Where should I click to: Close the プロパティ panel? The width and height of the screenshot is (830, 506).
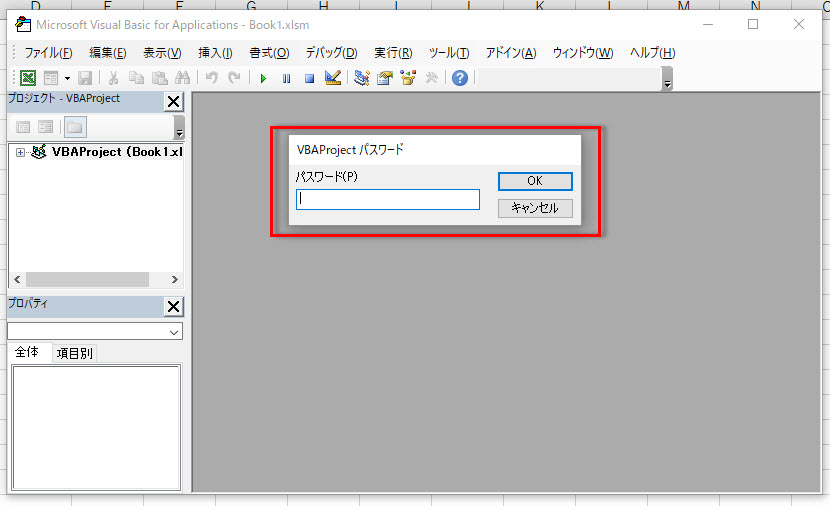point(174,306)
